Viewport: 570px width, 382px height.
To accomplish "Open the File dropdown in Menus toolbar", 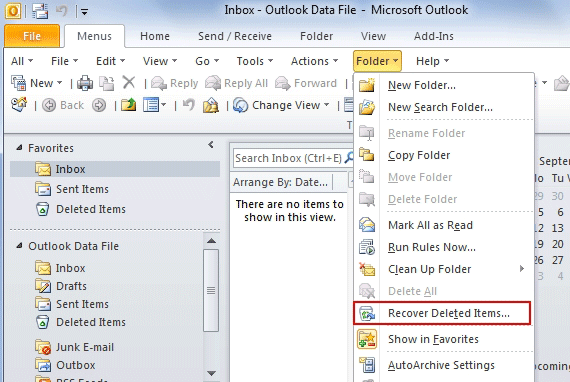I will point(64,61).
